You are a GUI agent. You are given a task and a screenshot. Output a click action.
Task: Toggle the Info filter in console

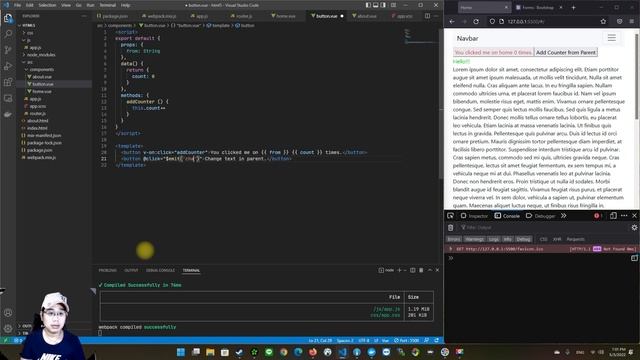click(507, 239)
